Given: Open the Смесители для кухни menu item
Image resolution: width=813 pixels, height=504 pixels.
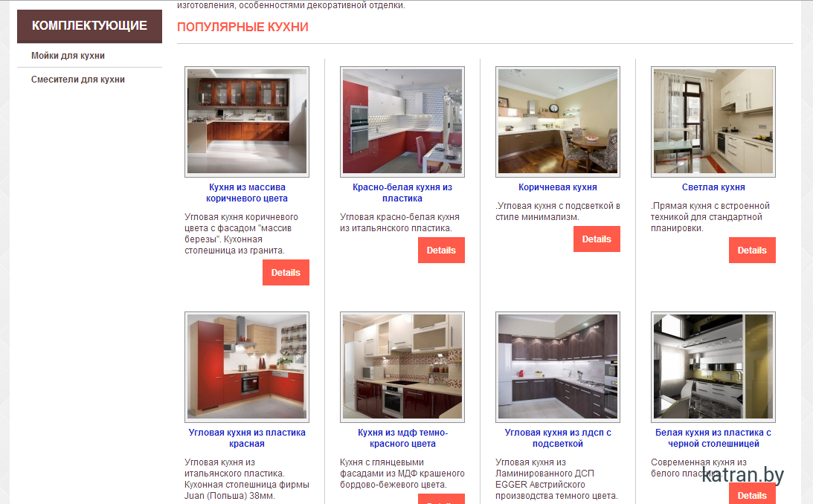Looking at the screenshot, I should tap(78, 80).
